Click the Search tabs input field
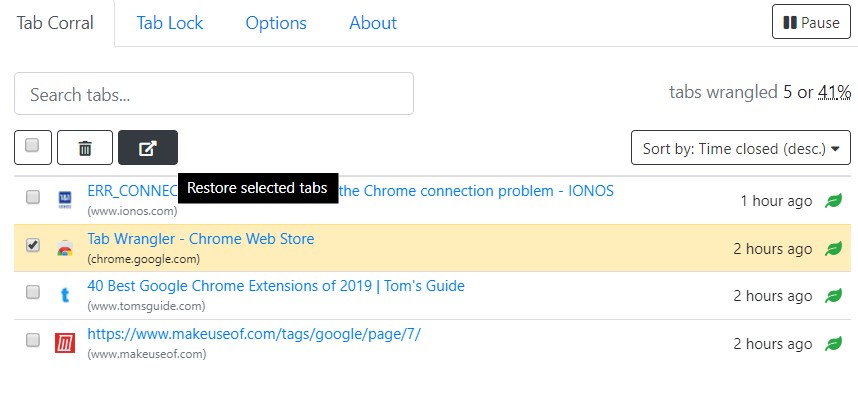This screenshot has width=858, height=403. point(214,94)
